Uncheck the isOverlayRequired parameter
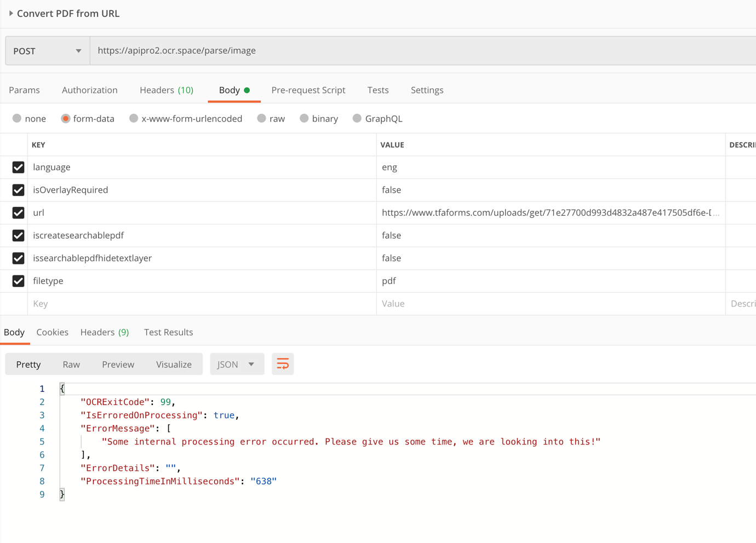 coord(18,190)
